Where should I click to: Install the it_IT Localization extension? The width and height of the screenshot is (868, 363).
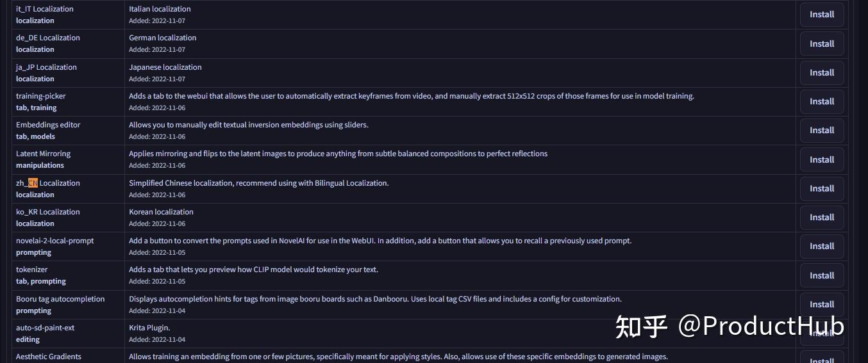click(x=821, y=15)
